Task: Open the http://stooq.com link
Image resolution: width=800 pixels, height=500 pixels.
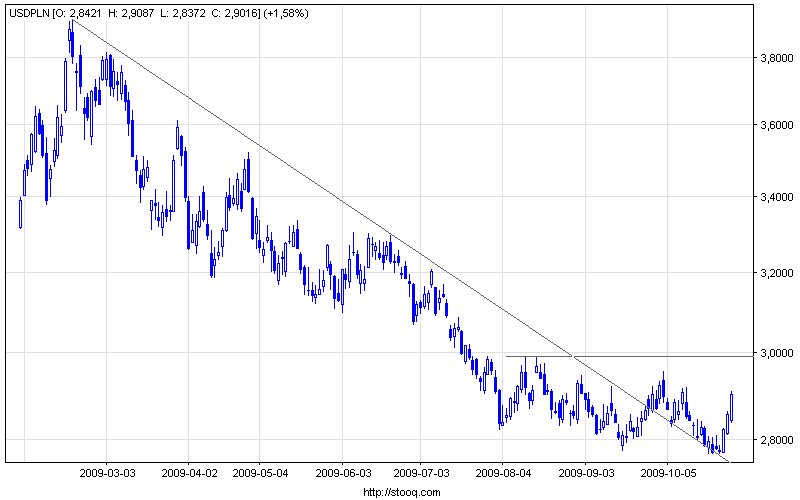Action: (x=402, y=492)
